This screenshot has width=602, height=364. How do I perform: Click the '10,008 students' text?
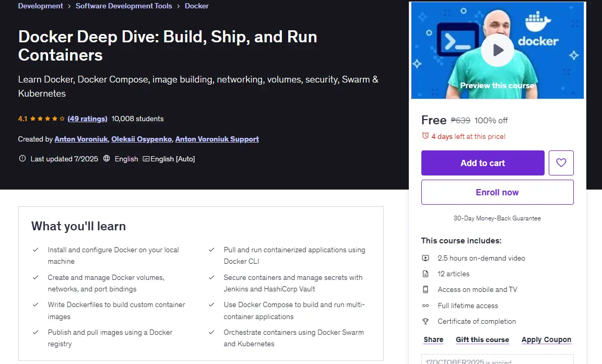[137, 119]
